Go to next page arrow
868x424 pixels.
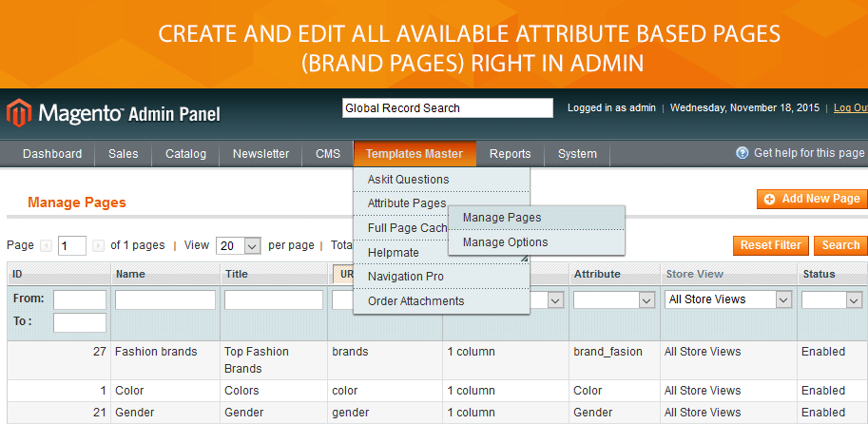(x=99, y=245)
